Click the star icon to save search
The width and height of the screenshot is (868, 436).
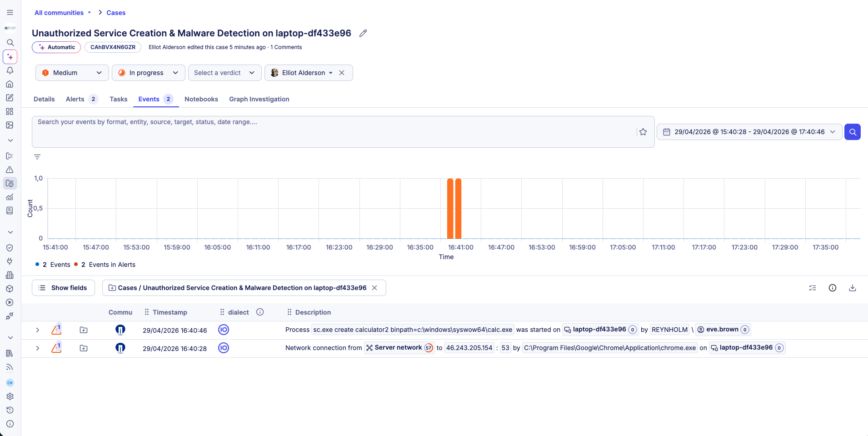click(643, 132)
